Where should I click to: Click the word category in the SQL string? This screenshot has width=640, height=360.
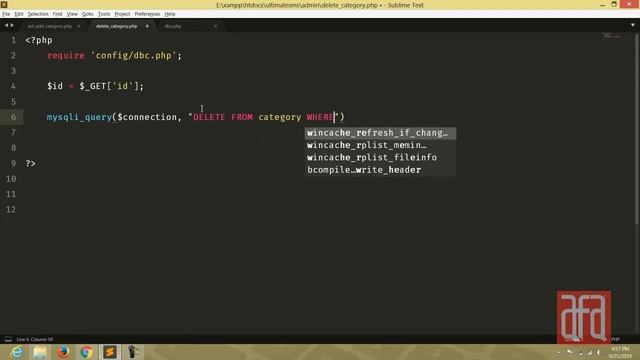[280, 118]
